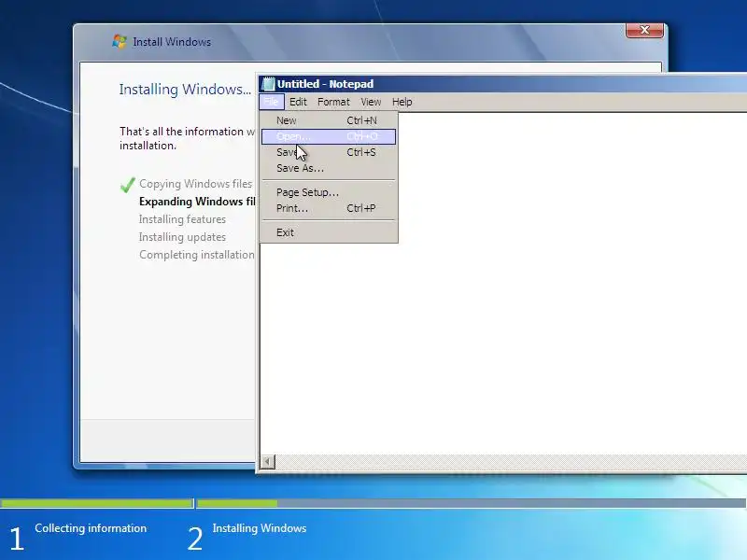The height and width of the screenshot is (560, 747).
Task: Click the 'Collecting information' stage label
Action: [91, 528]
